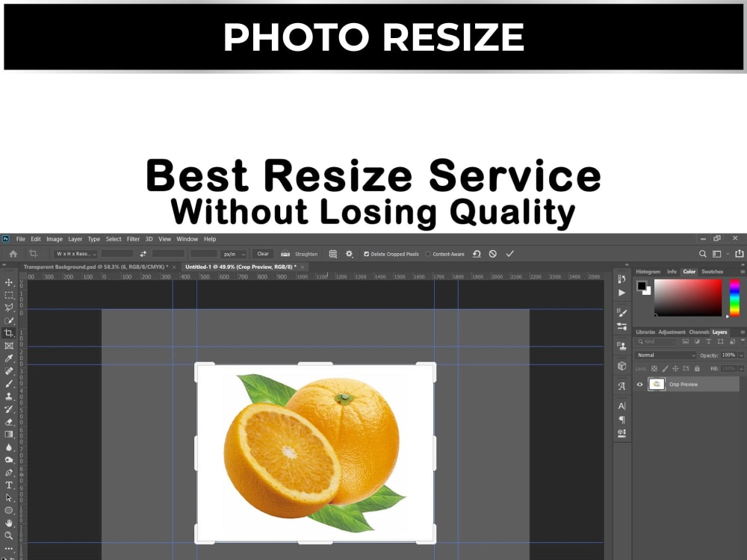This screenshot has height=560, width=747.
Task: Cancel the current crop operation
Action: (492, 254)
